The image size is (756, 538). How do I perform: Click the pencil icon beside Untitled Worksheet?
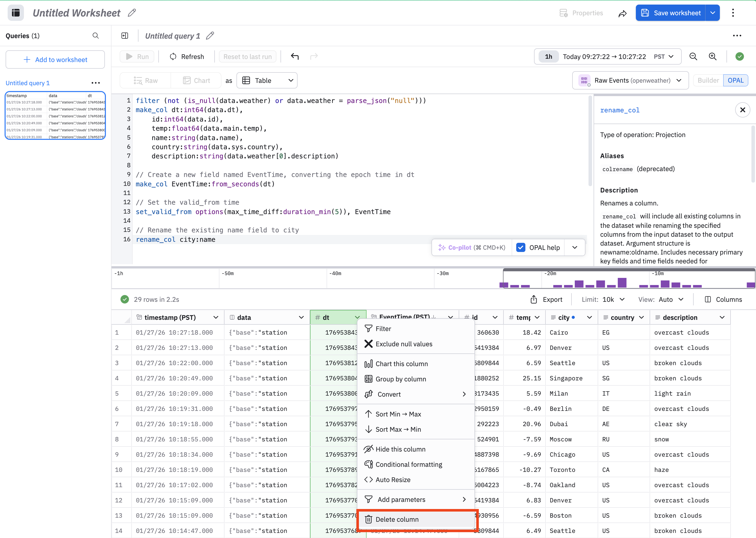click(x=132, y=13)
